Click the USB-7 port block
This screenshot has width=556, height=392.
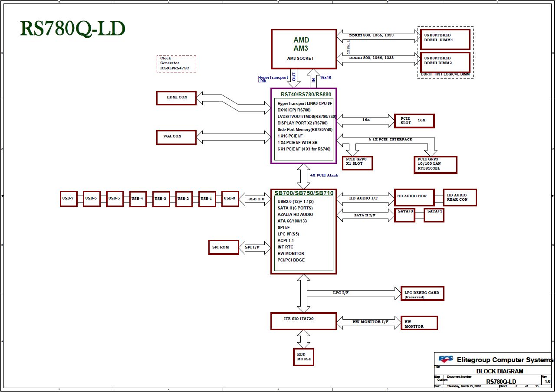[68, 198]
